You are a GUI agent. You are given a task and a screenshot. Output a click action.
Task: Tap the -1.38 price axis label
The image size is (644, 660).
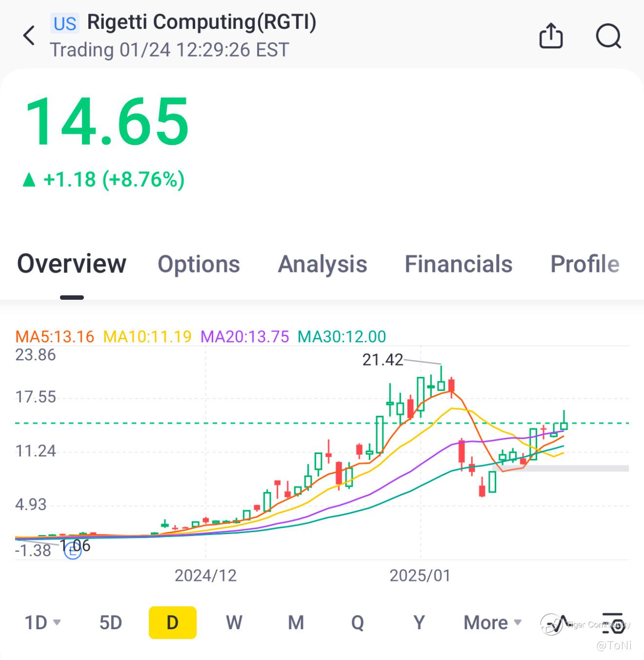(33, 551)
